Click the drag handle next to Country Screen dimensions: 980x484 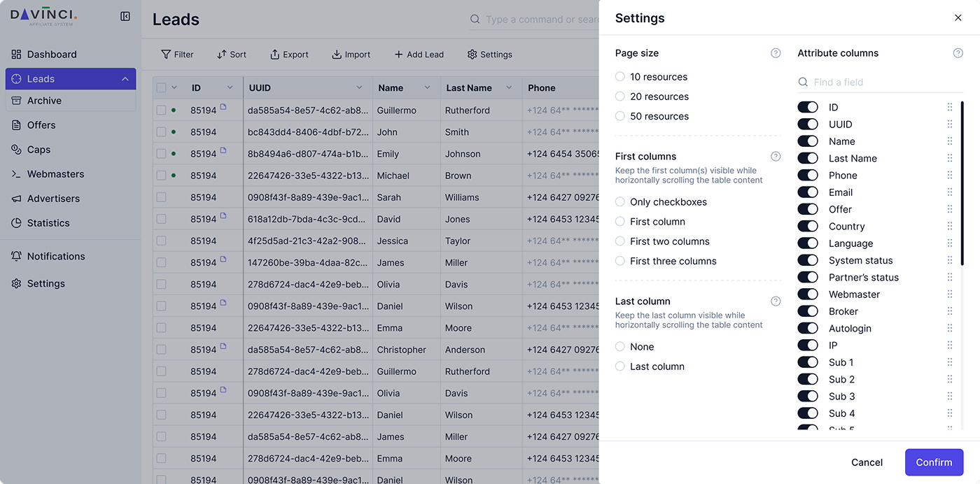950,227
